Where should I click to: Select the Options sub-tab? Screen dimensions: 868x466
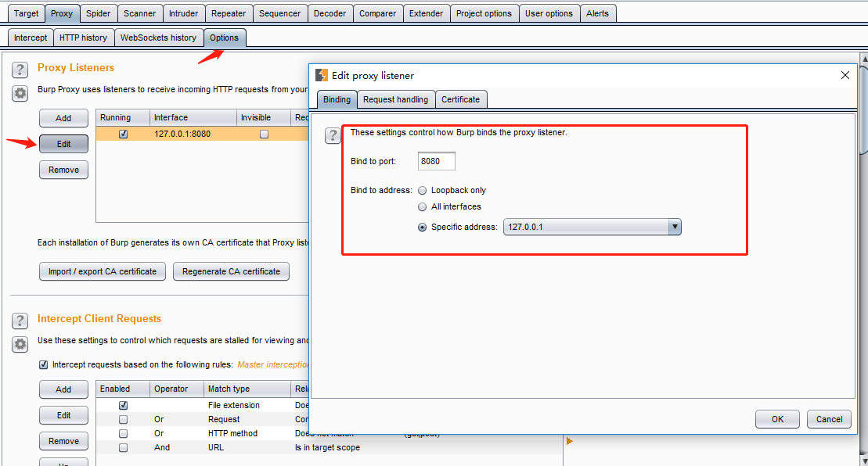(x=224, y=38)
